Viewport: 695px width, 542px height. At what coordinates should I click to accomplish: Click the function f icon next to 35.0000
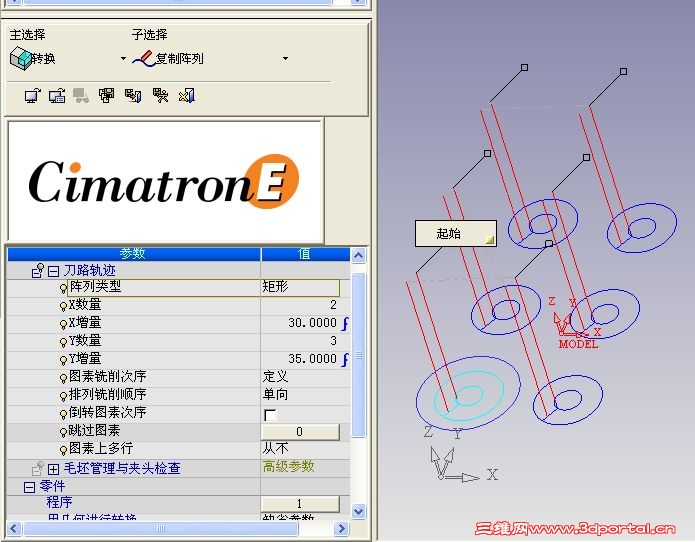pyautogui.click(x=345, y=359)
